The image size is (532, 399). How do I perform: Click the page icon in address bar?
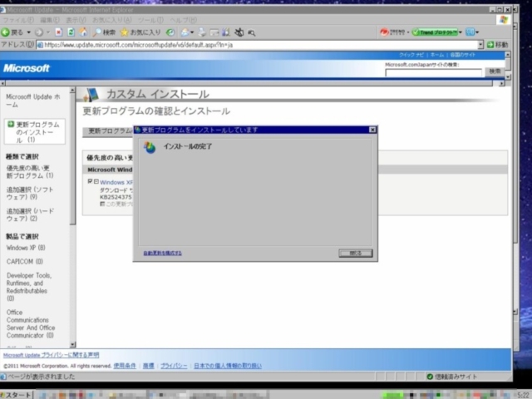click(40, 45)
